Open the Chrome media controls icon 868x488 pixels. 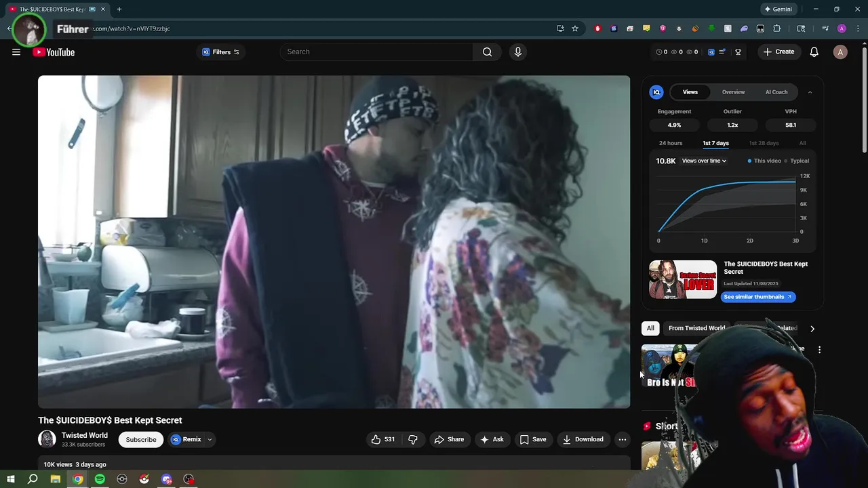pos(825,28)
